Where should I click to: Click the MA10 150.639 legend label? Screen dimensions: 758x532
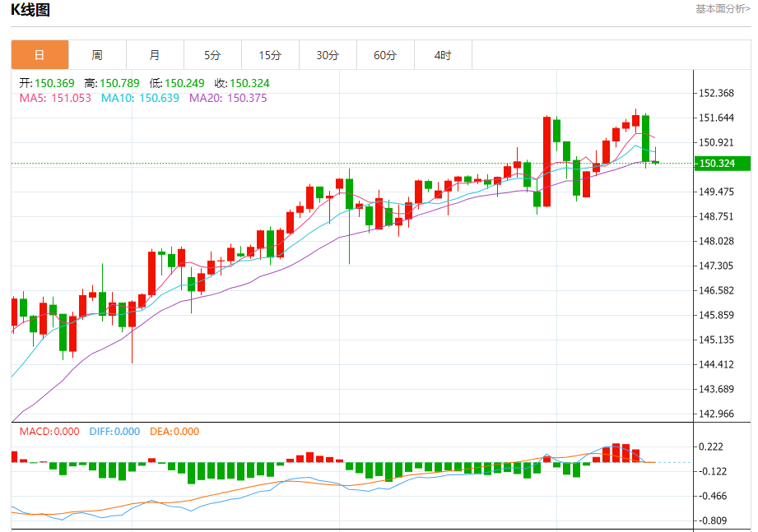pos(140,98)
